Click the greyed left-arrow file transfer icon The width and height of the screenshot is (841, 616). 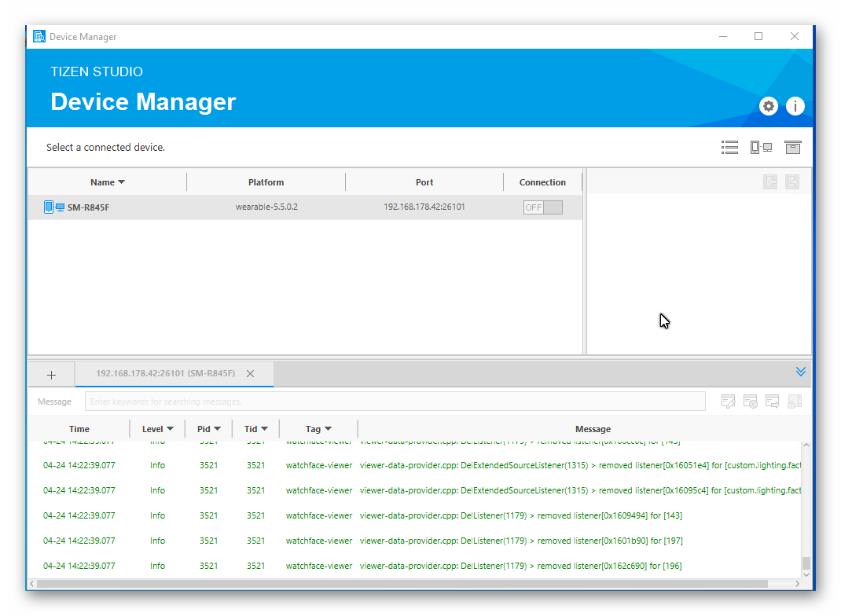tap(770, 181)
